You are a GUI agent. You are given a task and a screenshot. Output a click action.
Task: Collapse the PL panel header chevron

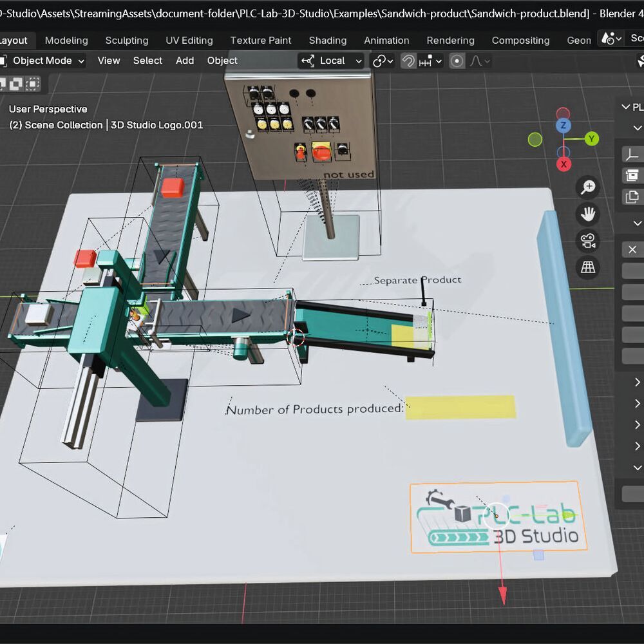tap(626, 107)
